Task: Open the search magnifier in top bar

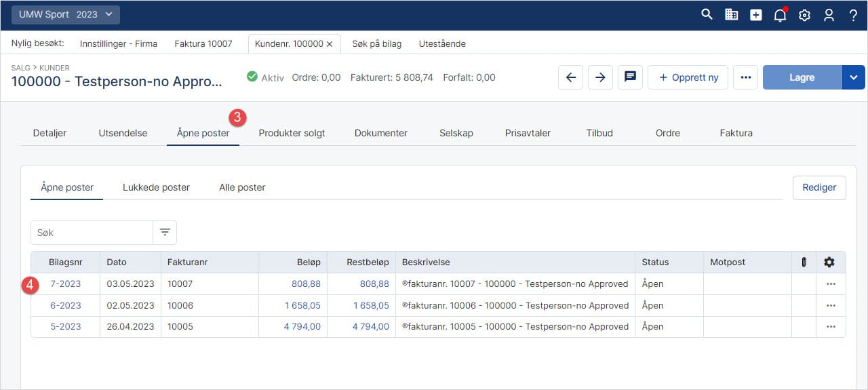Action: coord(707,14)
